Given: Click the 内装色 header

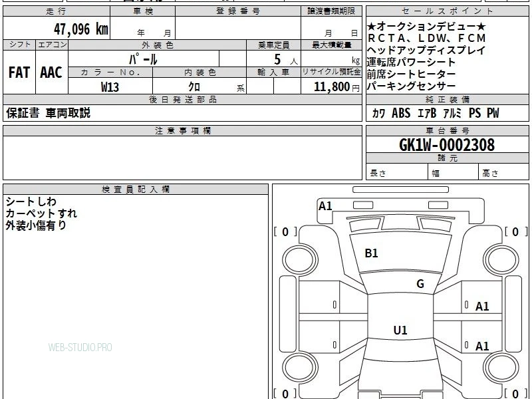Looking at the screenshot, I should [200, 72].
